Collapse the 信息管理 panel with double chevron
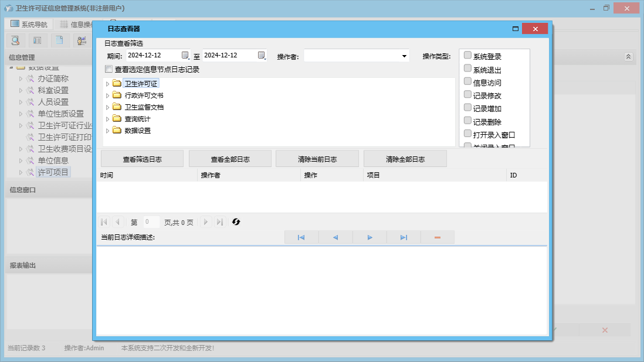Screen dimensions: 644x362 (628, 57)
